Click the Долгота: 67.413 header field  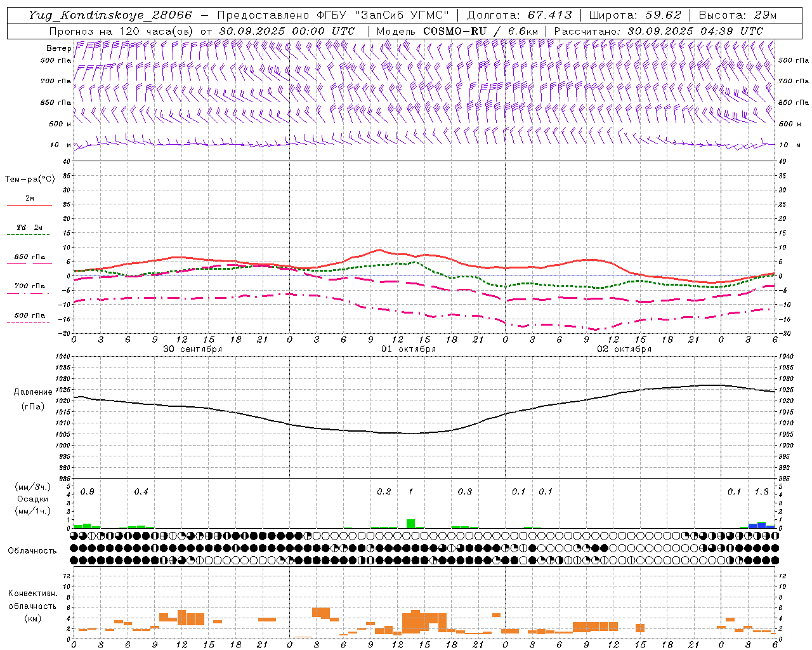tap(520, 15)
